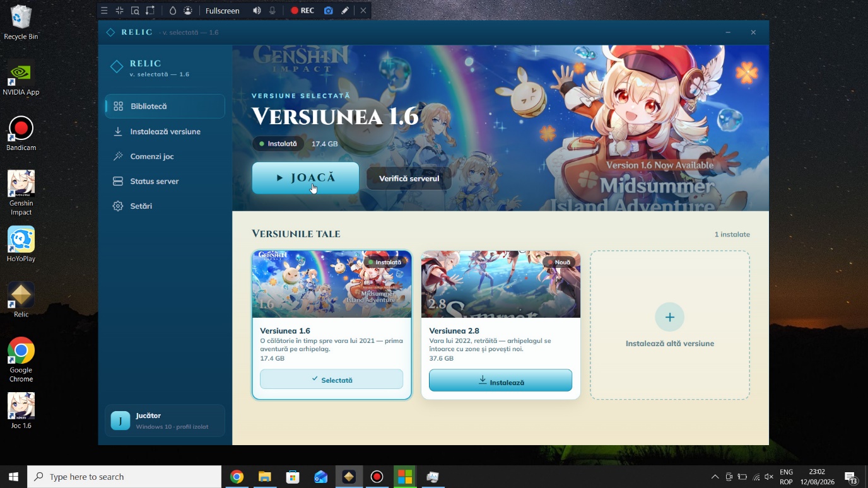868x488 pixels.
Task: Click Instalează on the Versiunea 2.8 card
Action: (x=501, y=381)
